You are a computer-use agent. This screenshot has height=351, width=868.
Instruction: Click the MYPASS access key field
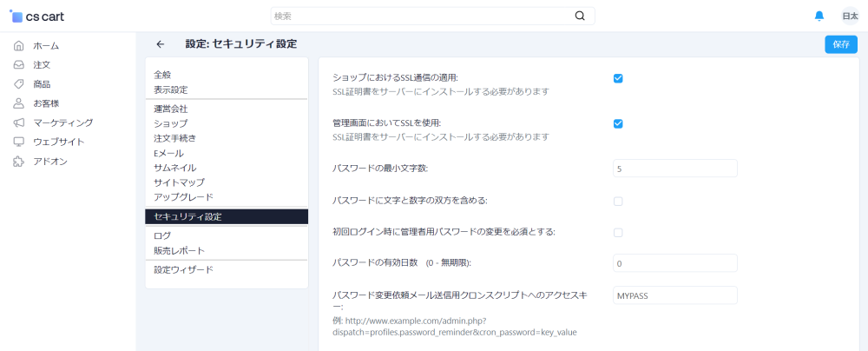click(x=675, y=295)
